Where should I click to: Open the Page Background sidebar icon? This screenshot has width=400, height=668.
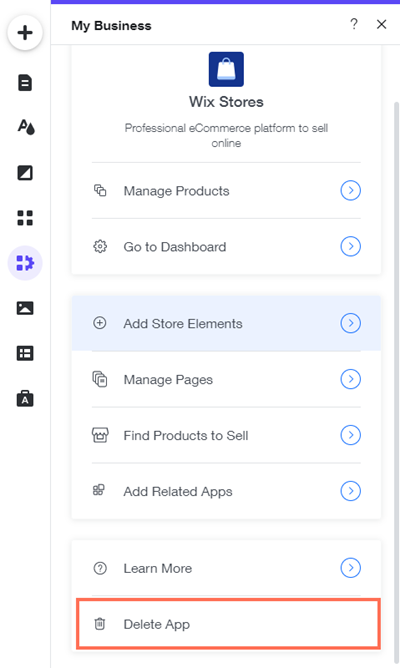(x=25, y=173)
